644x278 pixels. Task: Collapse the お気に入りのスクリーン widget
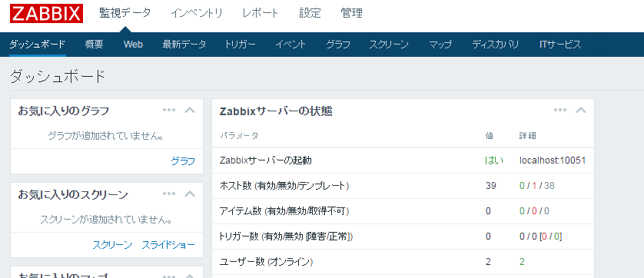pos(190,194)
